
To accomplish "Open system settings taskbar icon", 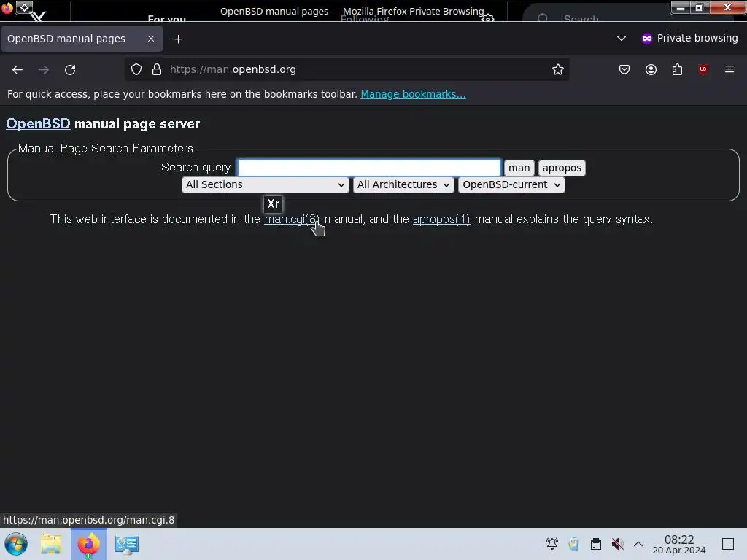I will click(x=127, y=544).
